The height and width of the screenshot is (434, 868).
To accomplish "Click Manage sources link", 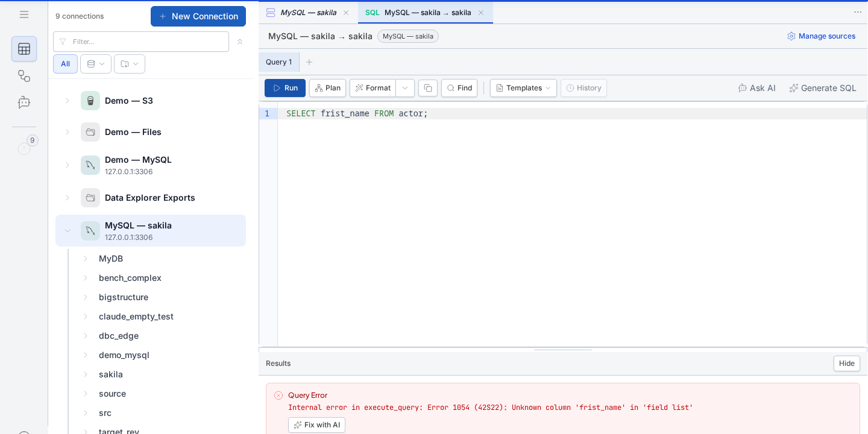I will 821,36.
